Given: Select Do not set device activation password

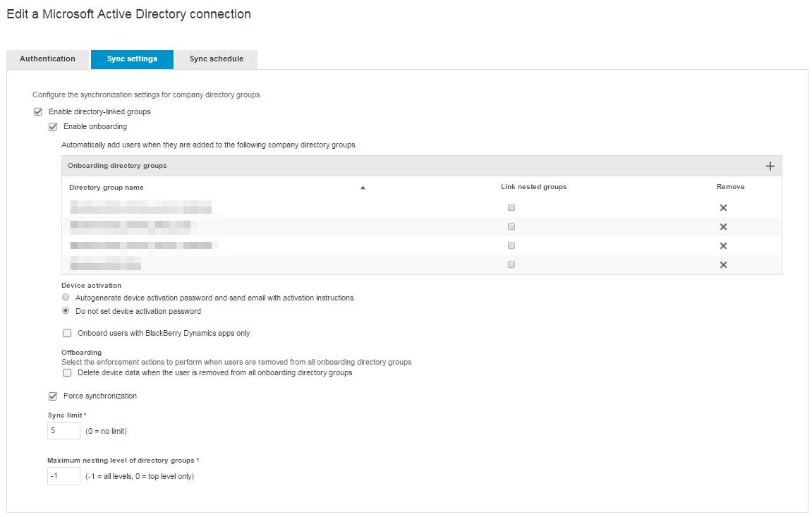Looking at the screenshot, I should click(66, 311).
